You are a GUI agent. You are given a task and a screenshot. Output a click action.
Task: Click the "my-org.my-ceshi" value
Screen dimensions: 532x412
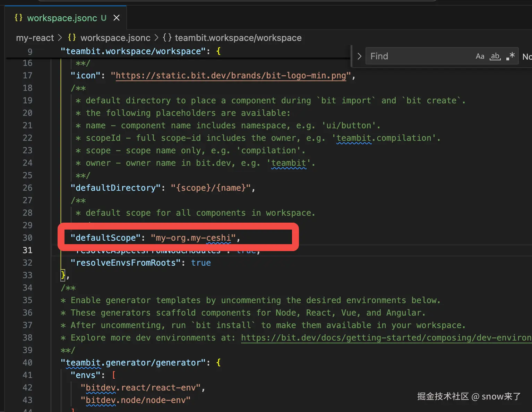click(194, 238)
